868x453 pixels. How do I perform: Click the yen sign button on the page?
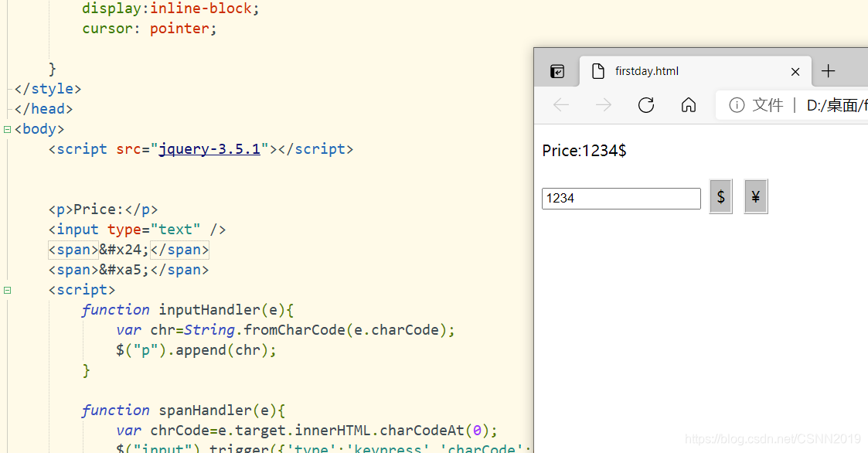click(756, 196)
